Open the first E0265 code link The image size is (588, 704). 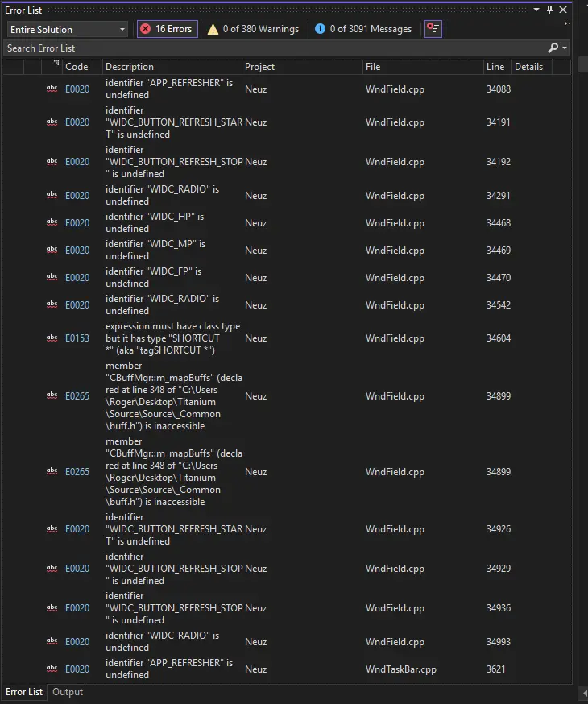(x=77, y=396)
